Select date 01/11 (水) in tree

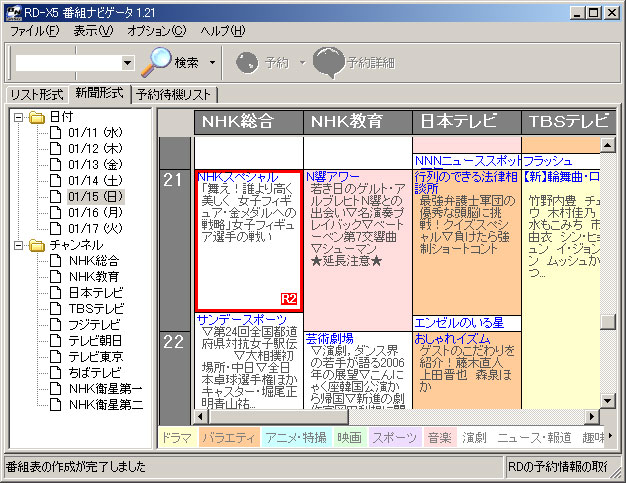[95, 133]
